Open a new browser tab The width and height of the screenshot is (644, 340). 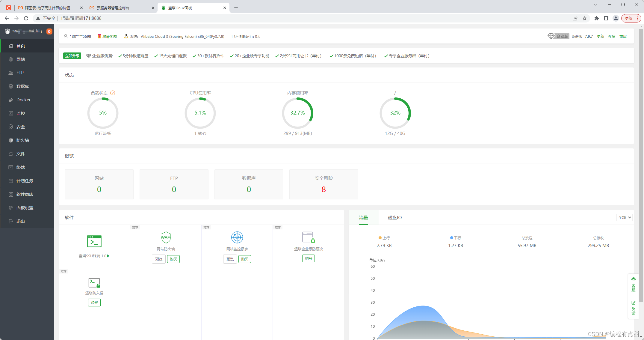[236, 8]
